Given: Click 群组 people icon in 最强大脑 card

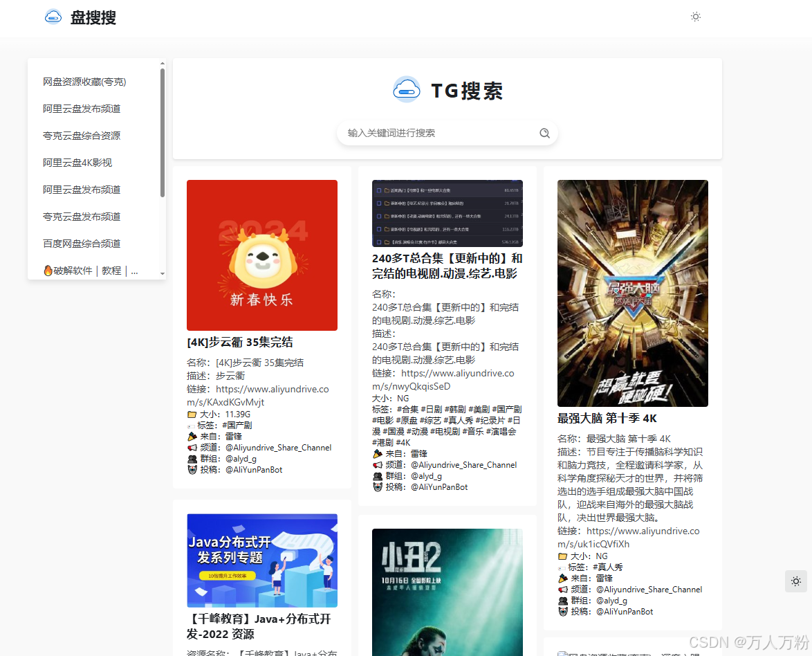Looking at the screenshot, I should [563, 601].
